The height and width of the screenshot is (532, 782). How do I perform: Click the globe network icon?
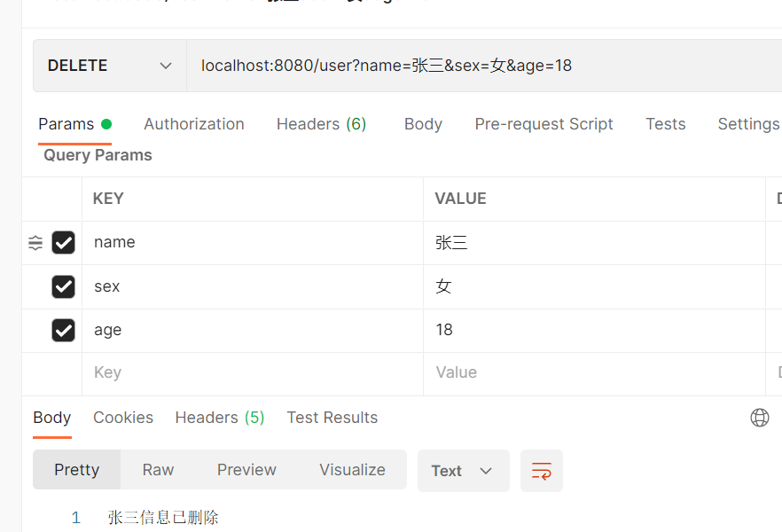760,418
